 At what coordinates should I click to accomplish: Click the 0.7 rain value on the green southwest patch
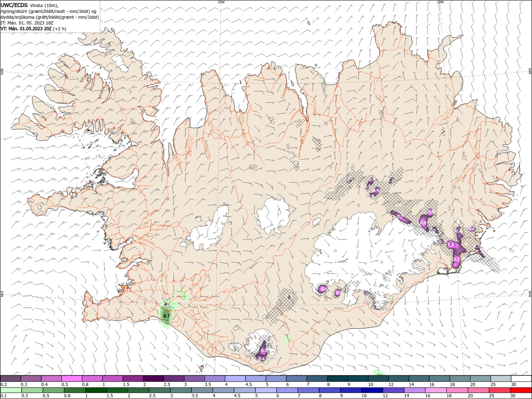[167, 316]
